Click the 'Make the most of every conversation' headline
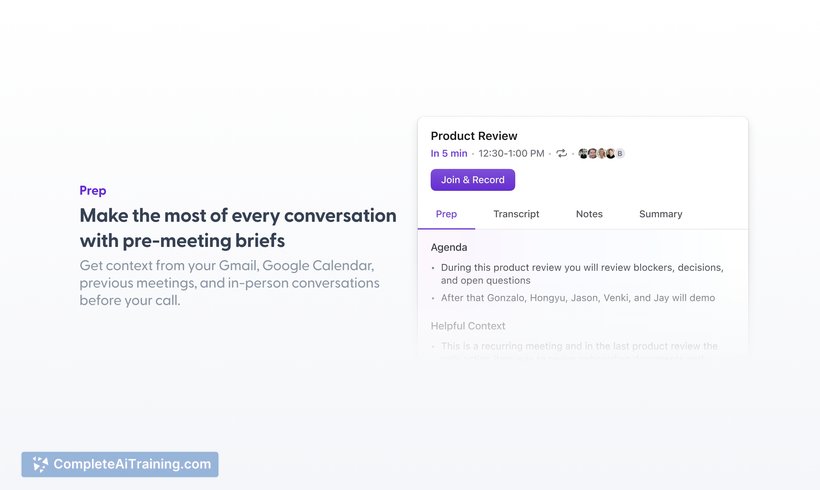This screenshot has width=820, height=490. point(238,228)
